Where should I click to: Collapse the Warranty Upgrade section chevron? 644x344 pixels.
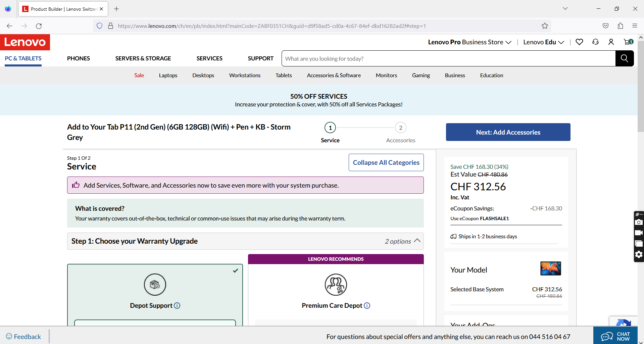coord(417,240)
